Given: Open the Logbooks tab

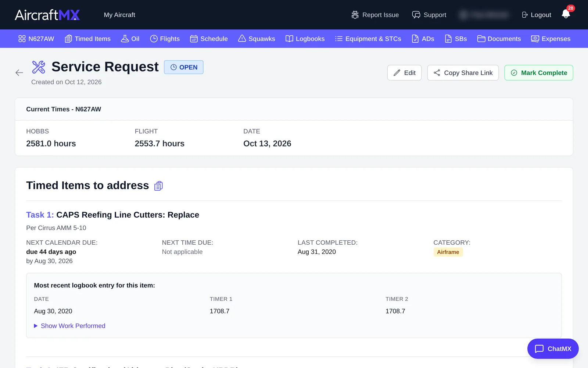Looking at the screenshot, I should [x=305, y=39].
